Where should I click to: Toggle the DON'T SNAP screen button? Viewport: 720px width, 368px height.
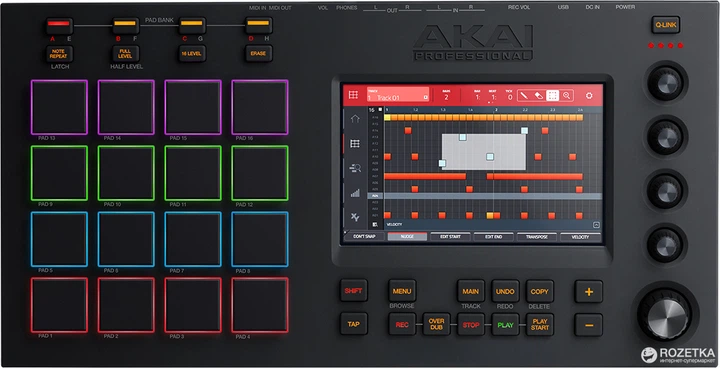tap(365, 237)
